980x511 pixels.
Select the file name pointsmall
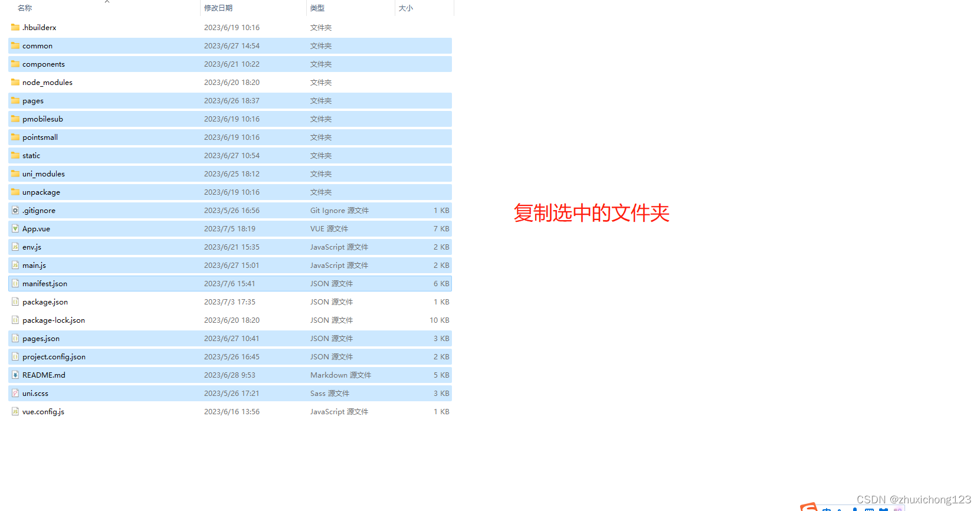40,137
